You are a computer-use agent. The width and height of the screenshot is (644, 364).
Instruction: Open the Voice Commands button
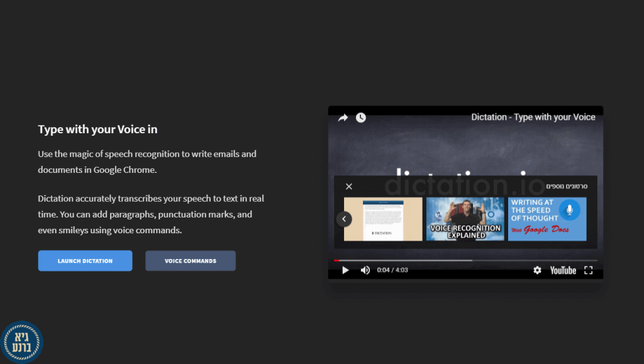[x=191, y=261]
